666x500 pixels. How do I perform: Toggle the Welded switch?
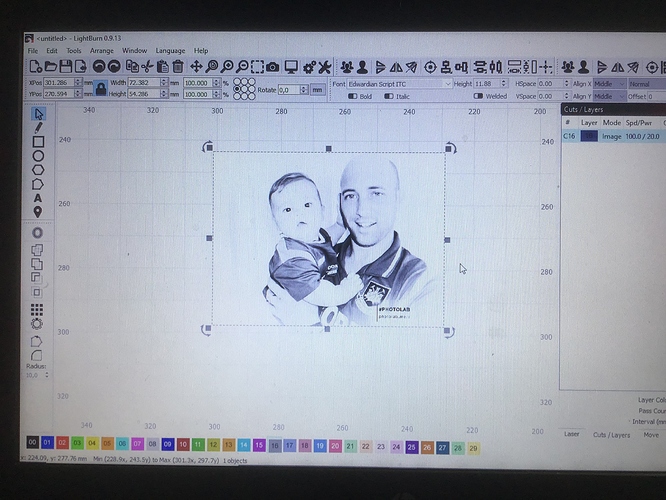(478, 96)
